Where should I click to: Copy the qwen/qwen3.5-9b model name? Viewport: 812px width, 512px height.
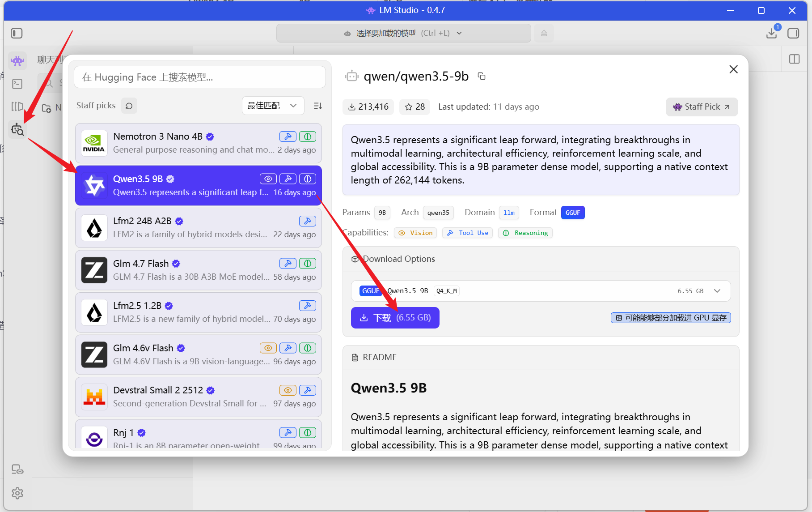[482, 76]
